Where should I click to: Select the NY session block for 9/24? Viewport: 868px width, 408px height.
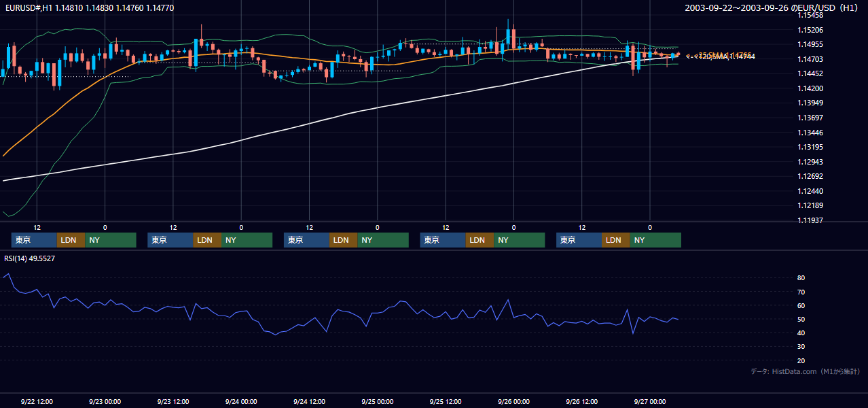point(383,240)
